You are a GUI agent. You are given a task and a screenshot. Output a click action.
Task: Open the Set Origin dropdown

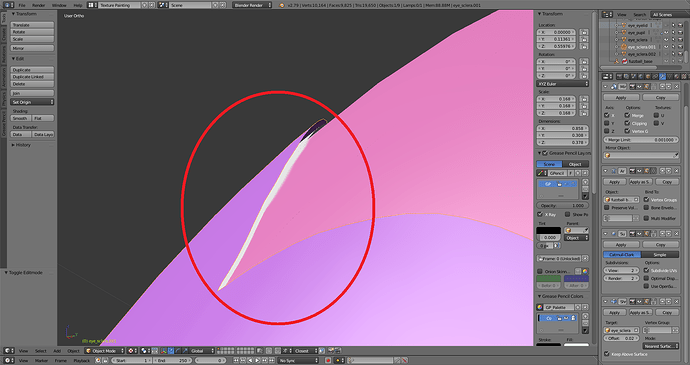[32, 102]
